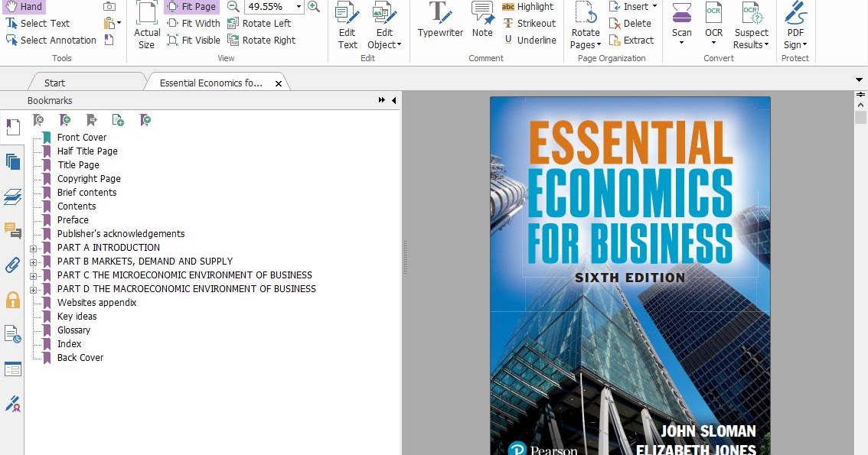Screen dimensions: 868x455
Task: Select the Typewriter tool
Action: (x=440, y=21)
